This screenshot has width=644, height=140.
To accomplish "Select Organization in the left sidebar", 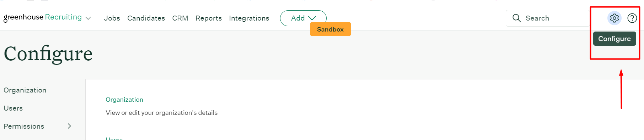I will pyautogui.click(x=25, y=90).
